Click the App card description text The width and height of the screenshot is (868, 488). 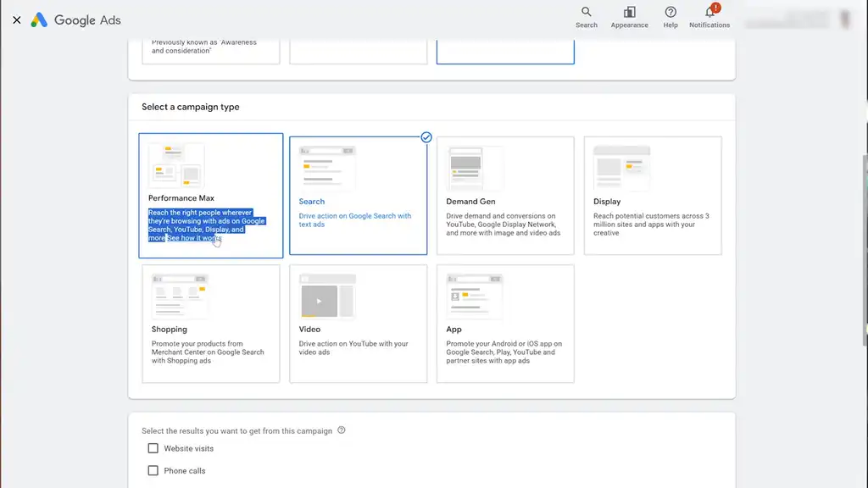[504, 352]
